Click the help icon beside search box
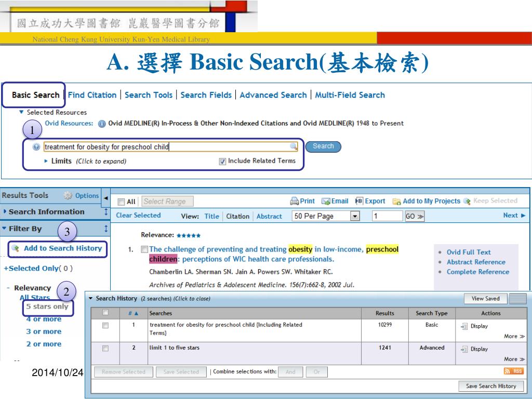The width and height of the screenshot is (532, 399). pos(36,147)
